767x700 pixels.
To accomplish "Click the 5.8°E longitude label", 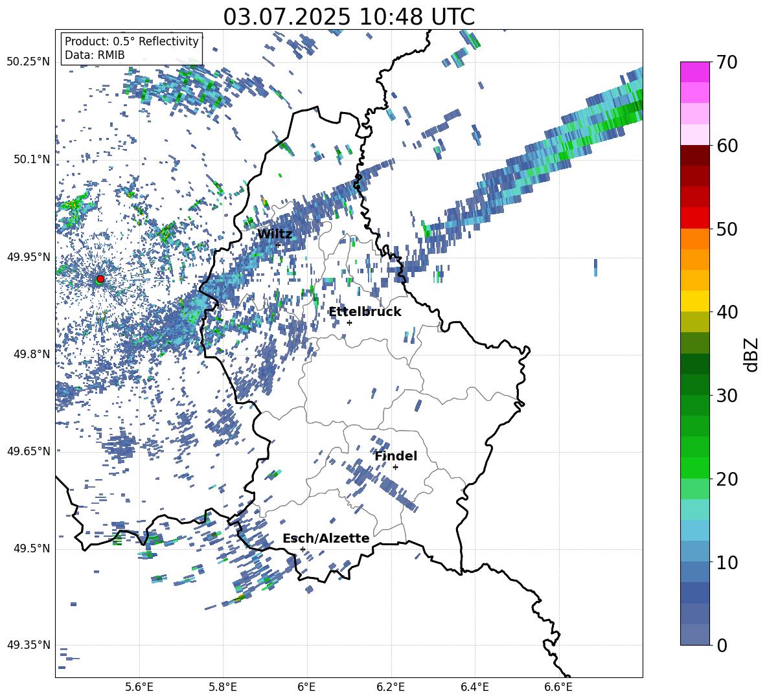I will (x=223, y=687).
